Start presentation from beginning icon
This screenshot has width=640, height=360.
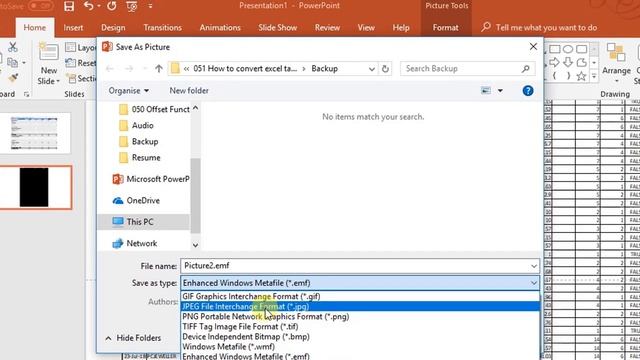(x=131, y=6)
